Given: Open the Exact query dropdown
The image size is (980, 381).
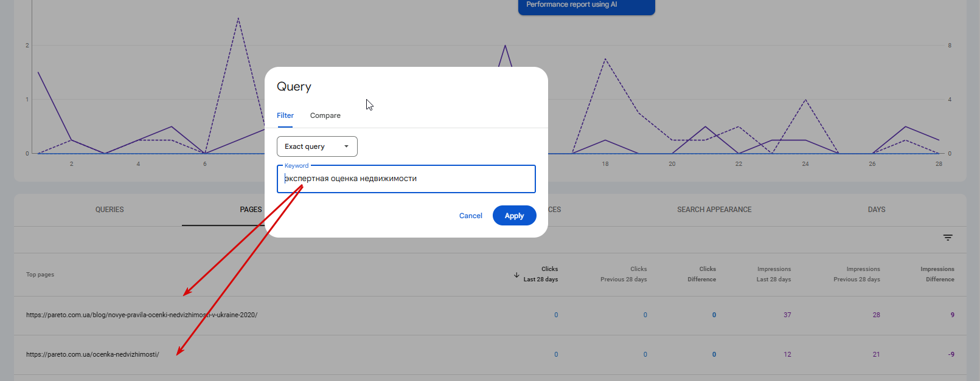Looking at the screenshot, I should coord(317,146).
